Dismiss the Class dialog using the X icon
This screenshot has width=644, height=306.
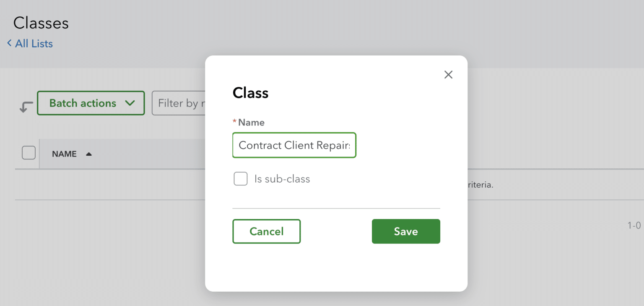(x=448, y=74)
